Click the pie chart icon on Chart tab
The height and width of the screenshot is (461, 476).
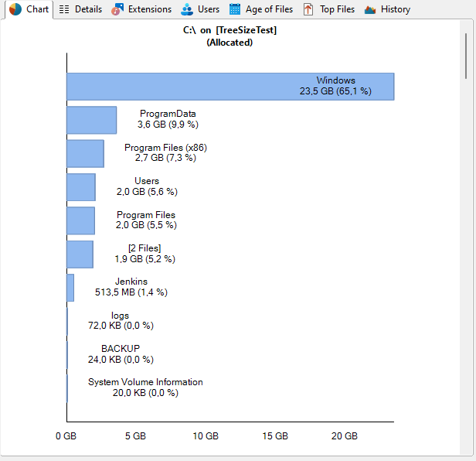[15, 9]
